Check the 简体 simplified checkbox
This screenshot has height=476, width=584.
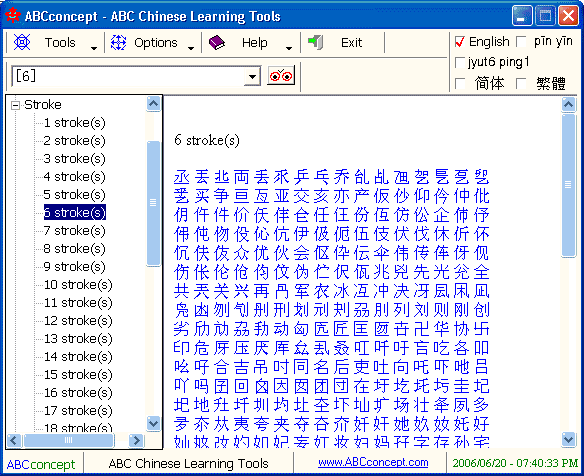pos(460,83)
